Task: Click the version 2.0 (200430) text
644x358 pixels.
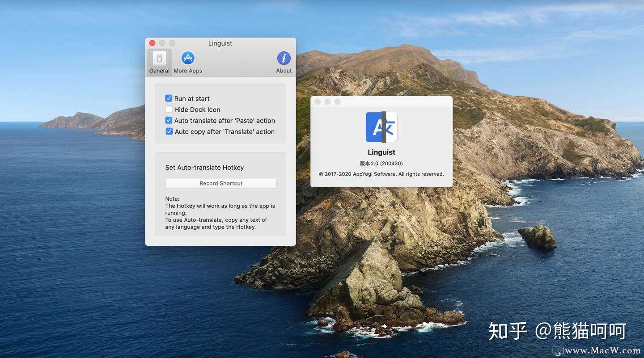Action: click(x=381, y=164)
